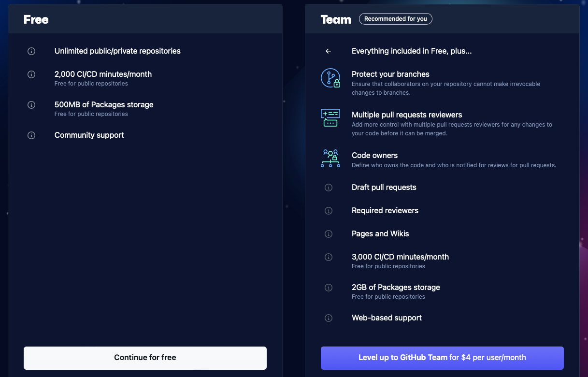The width and height of the screenshot is (588, 377).
Task: Click the Multiple pull requests reviewers icon
Action: click(330, 118)
